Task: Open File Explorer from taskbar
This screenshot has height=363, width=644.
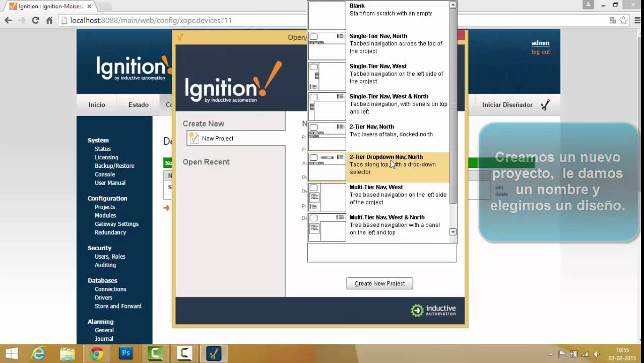Action: [67, 353]
